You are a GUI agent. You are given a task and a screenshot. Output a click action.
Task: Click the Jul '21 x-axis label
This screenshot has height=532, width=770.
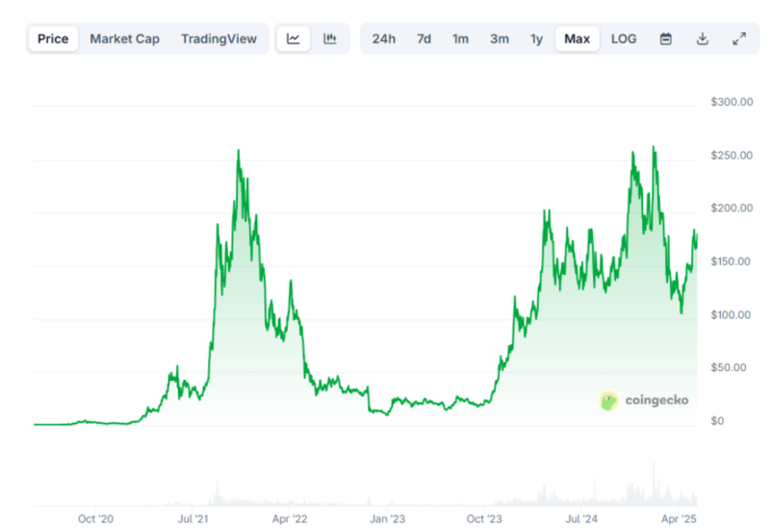193,519
